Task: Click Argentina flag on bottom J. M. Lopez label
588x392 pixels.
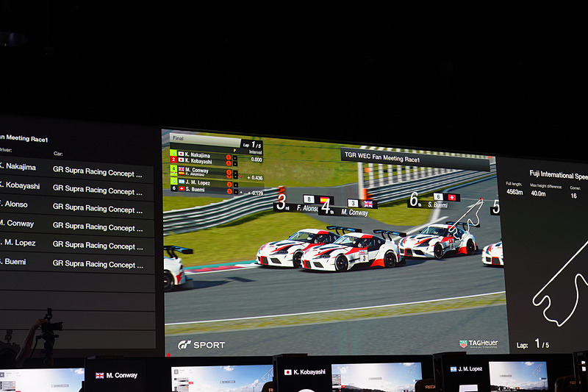Action: click(x=453, y=369)
